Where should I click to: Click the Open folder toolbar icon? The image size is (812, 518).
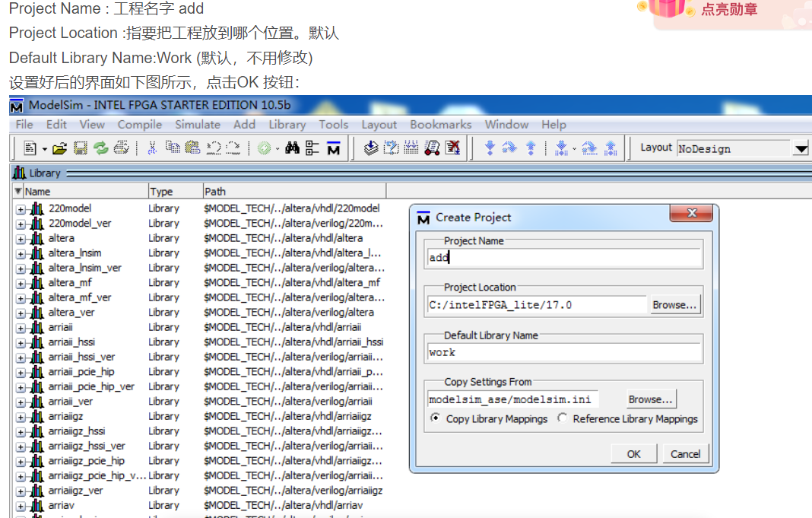pos(60,148)
